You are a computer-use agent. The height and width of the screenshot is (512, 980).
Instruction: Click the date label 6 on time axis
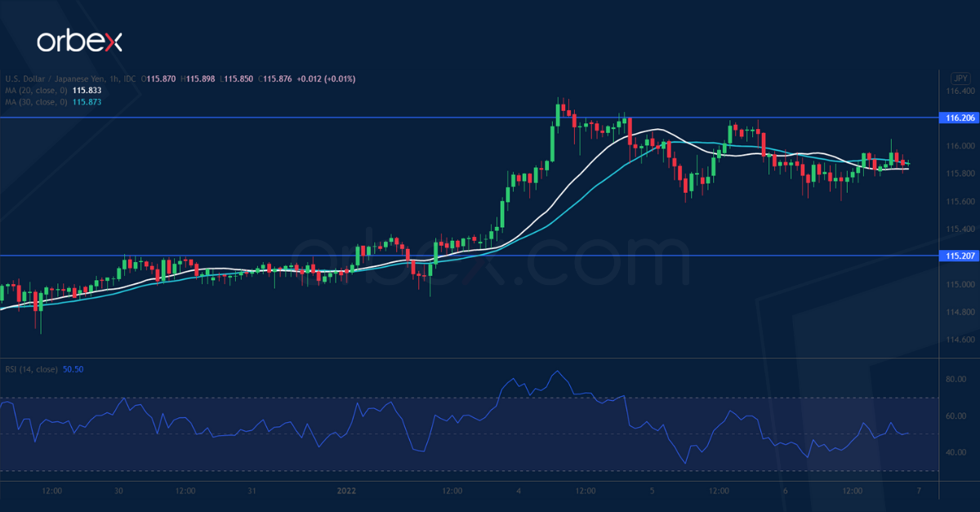point(785,491)
